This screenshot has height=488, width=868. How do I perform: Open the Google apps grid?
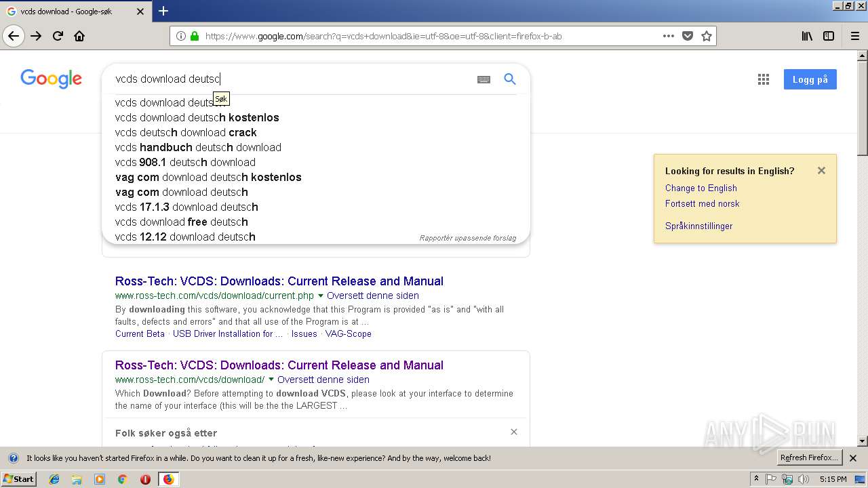(x=764, y=79)
